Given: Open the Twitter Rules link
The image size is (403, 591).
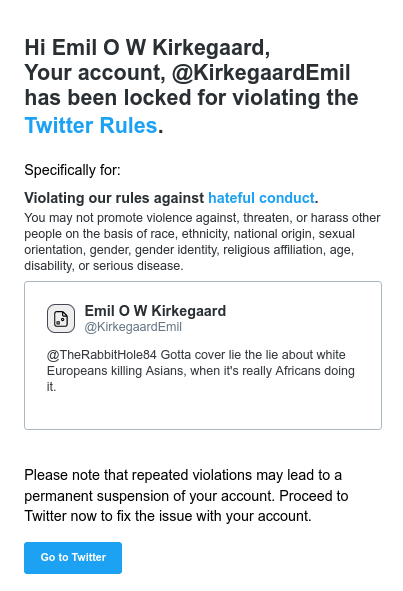Looking at the screenshot, I should coord(91,126).
